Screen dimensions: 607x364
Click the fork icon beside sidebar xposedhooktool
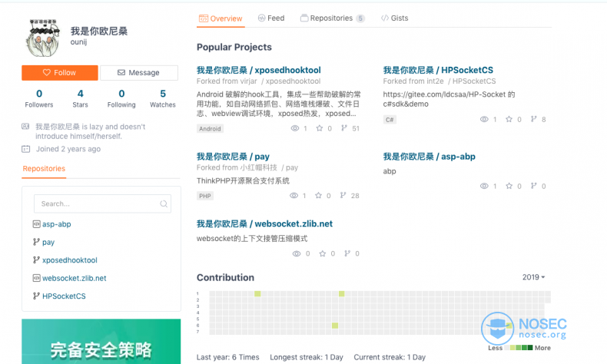36,260
